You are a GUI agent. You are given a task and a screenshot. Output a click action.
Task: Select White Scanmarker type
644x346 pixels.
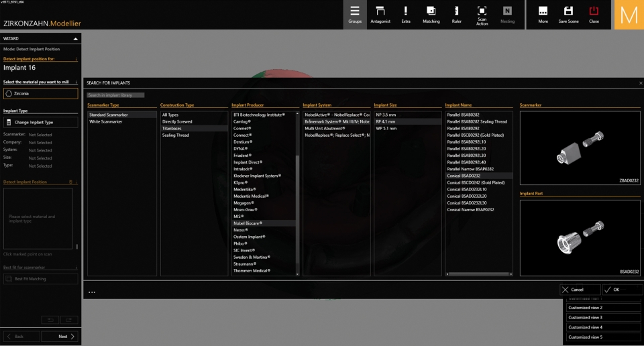point(121,121)
